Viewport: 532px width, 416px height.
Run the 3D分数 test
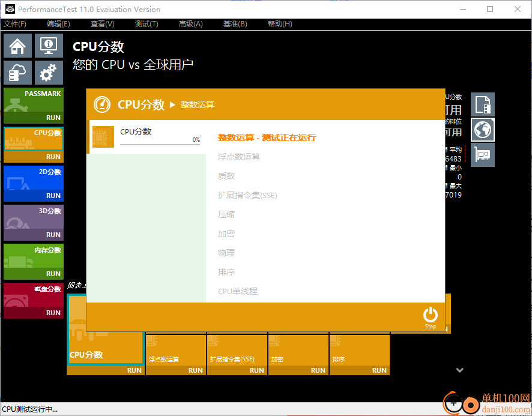tap(34, 235)
